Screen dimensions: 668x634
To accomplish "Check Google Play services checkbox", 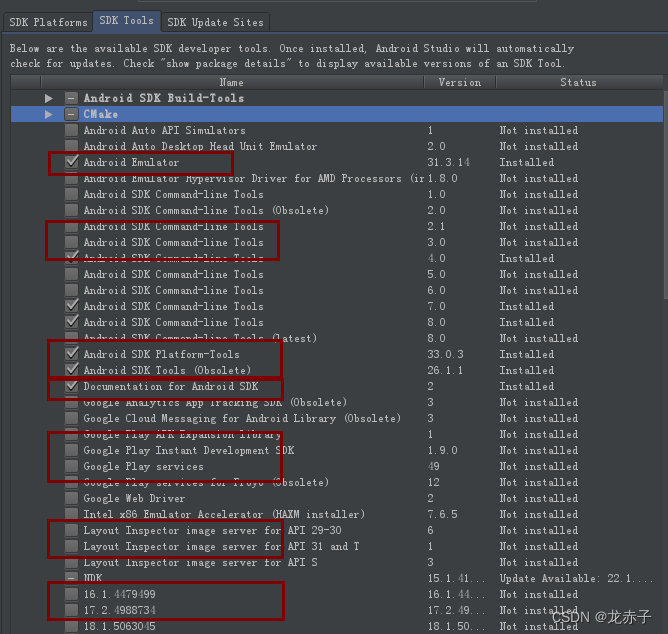I will 72,466.
